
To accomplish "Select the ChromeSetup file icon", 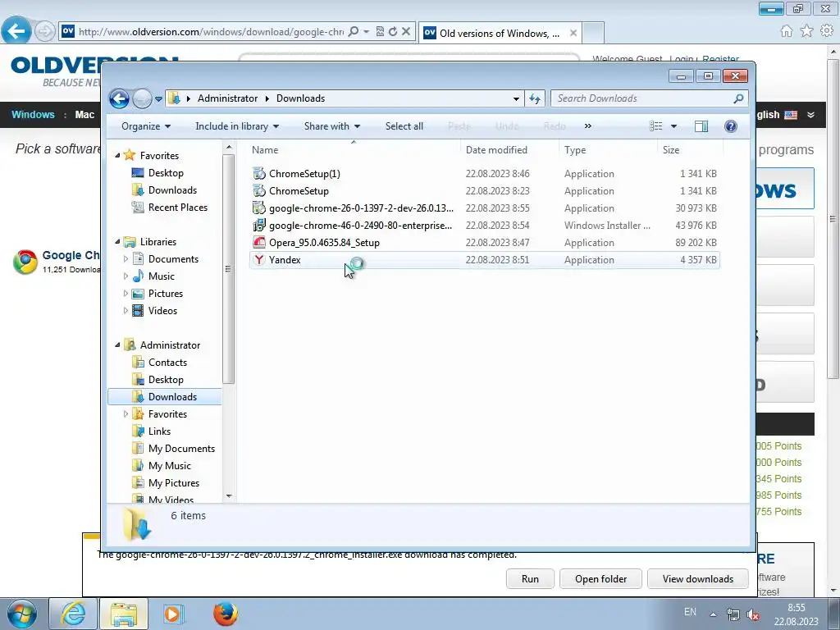I will (x=259, y=190).
